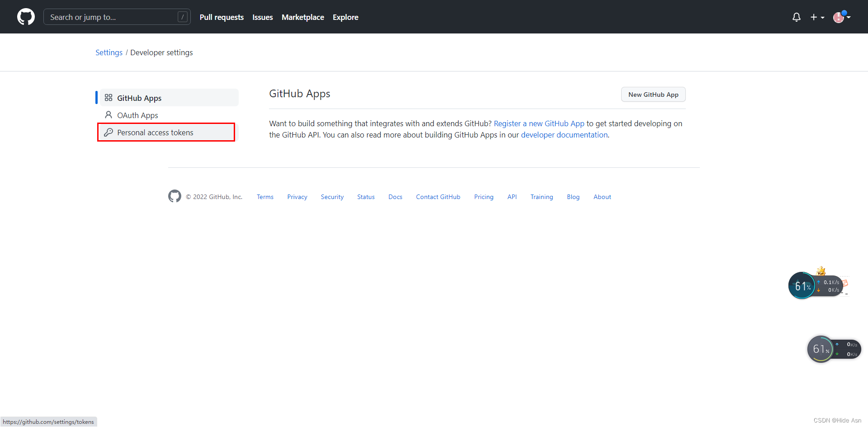Open the developer documentation link
Screen dimensions: 868x427
coord(564,135)
